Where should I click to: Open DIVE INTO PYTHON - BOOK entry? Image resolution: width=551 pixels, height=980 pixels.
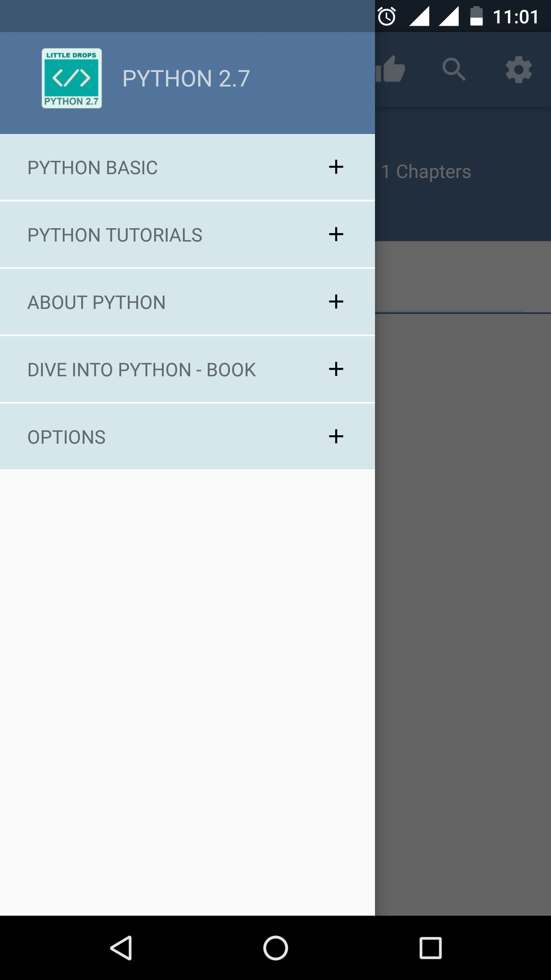click(187, 369)
